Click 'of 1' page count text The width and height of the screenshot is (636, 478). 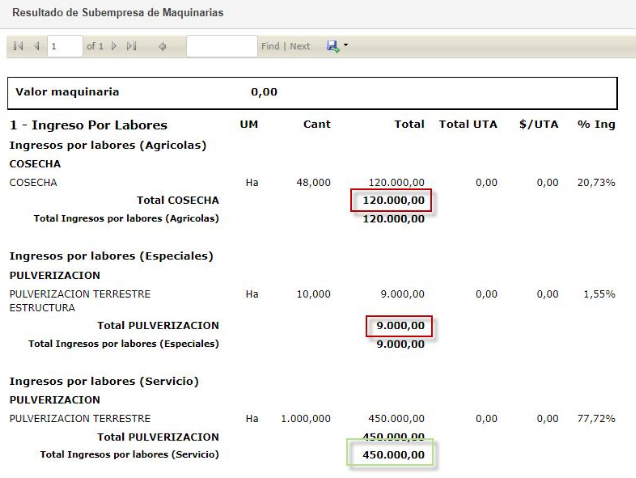point(95,46)
